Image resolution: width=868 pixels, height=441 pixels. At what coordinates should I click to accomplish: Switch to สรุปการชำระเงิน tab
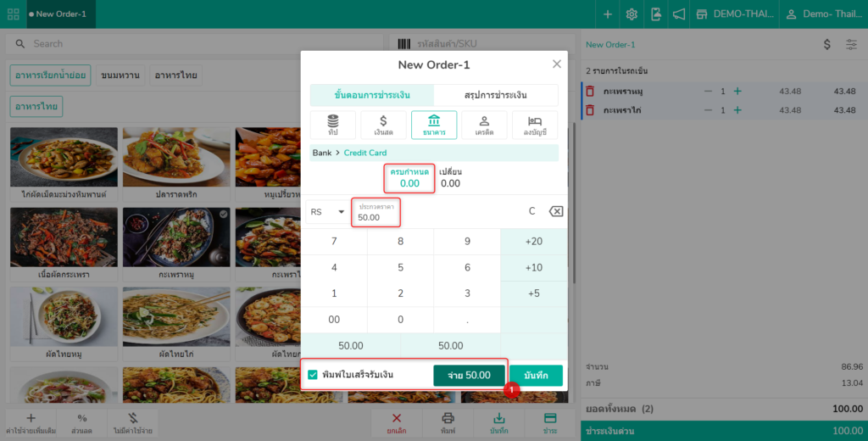point(495,95)
